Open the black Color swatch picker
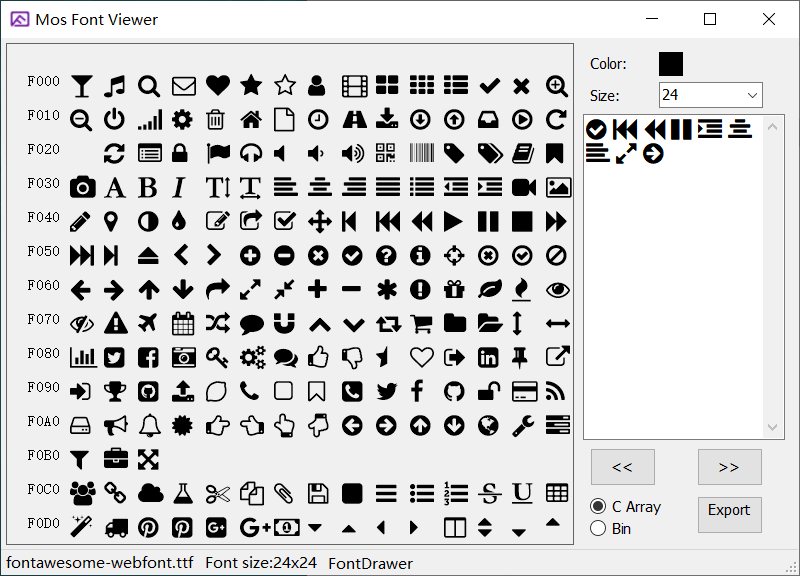The height and width of the screenshot is (576, 800). tap(670, 64)
